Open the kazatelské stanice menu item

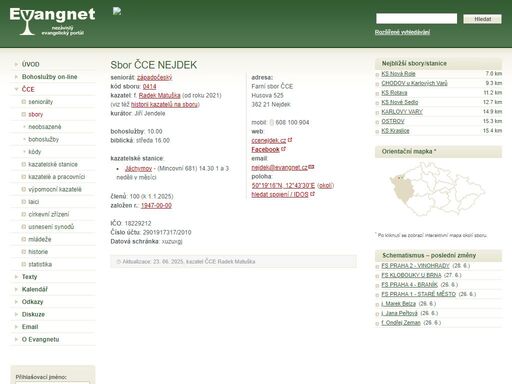53,164
